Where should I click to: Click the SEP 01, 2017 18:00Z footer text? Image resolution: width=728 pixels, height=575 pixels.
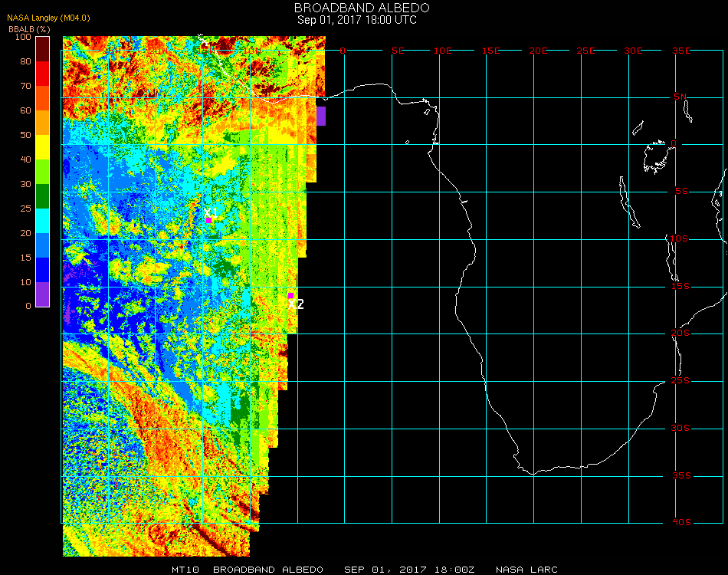pos(409,570)
